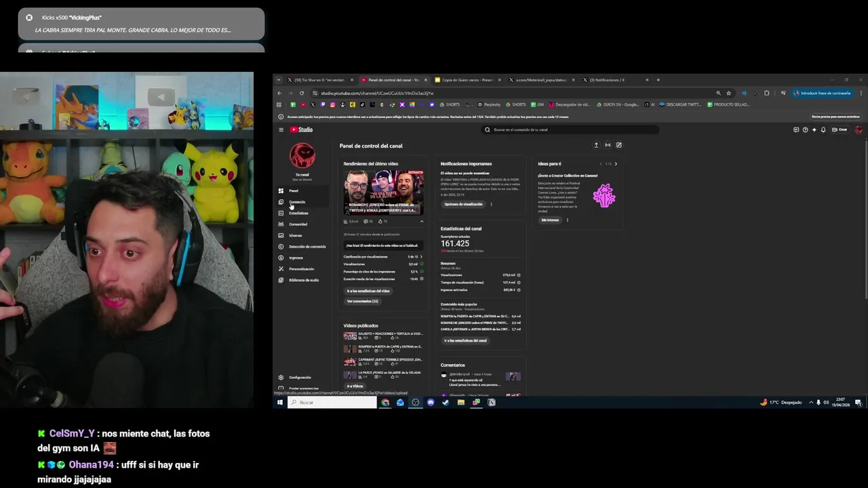Open Biblioteca de audio section
868x488 pixels.
[302, 280]
